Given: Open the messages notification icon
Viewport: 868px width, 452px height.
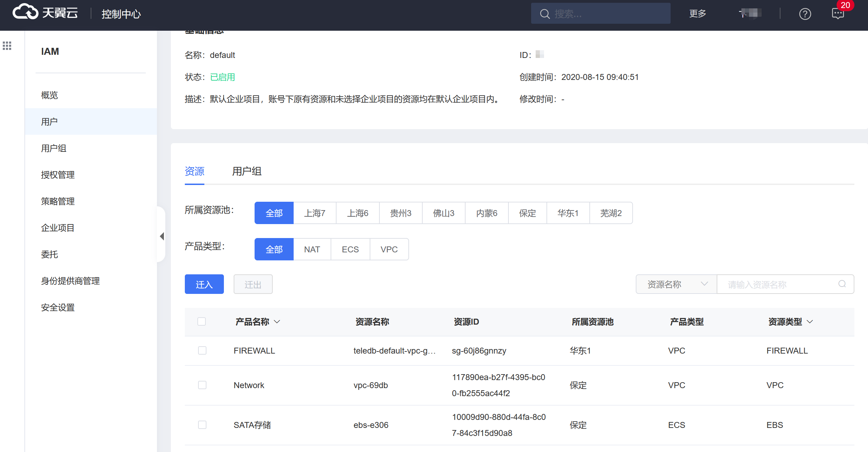Looking at the screenshot, I should (x=838, y=14).
